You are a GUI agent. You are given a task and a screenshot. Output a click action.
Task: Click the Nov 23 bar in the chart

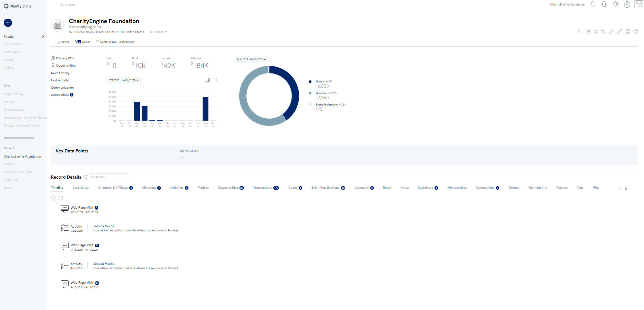coord(137,111)
